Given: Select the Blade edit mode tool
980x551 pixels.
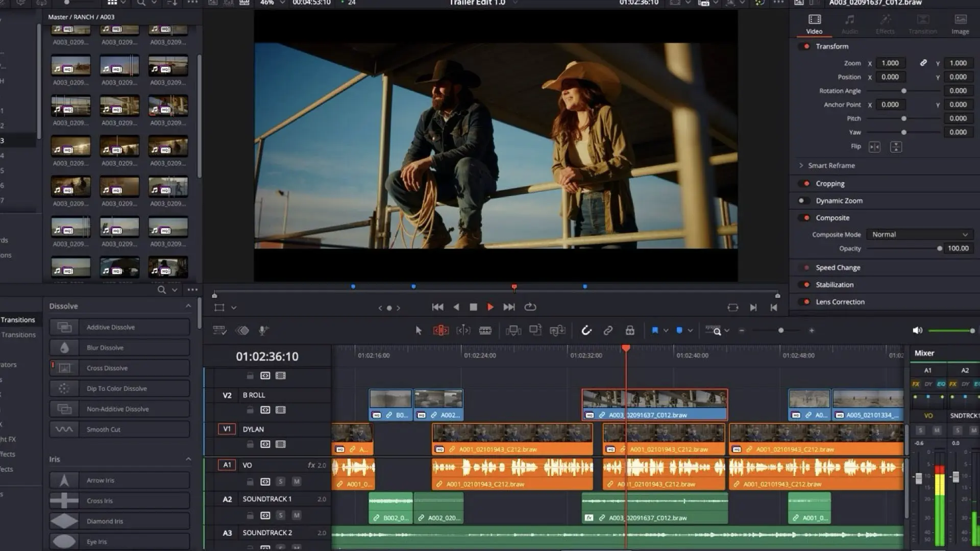Looking at the screenshot, I should 485,331.
